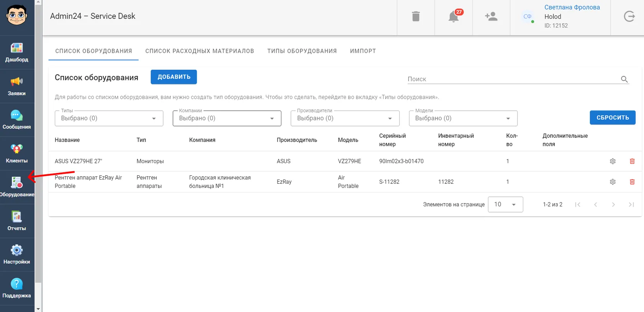Click the Серийный номер column header
This screenshot has height=312, width=644.
pyautogui.click(x=393, y=140)
